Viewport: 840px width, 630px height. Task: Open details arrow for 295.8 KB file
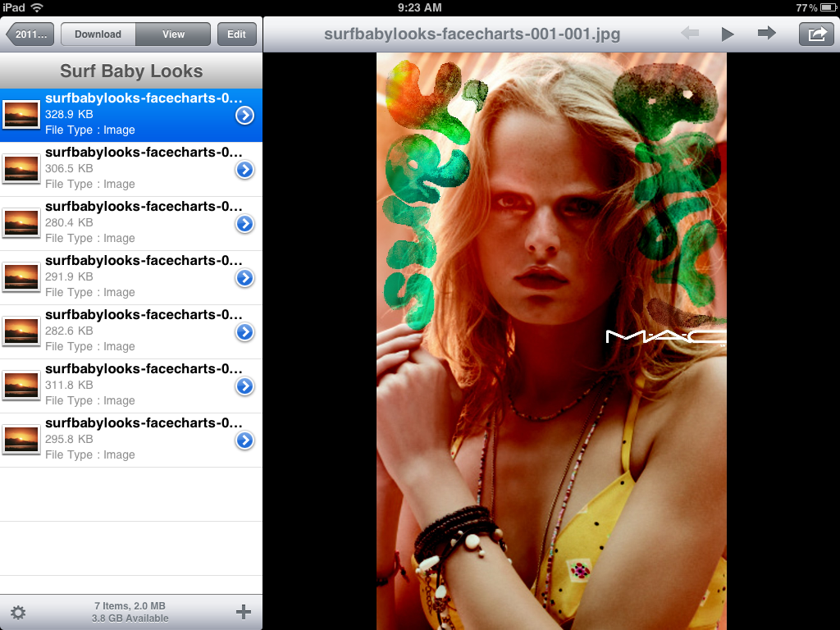click(244, 440)
